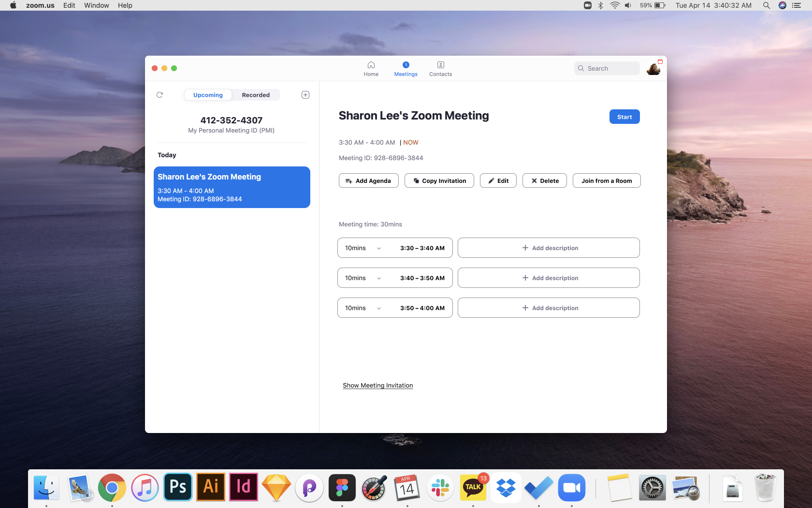
Task: Open the profile avatar menu
Action: coord(653,68)
